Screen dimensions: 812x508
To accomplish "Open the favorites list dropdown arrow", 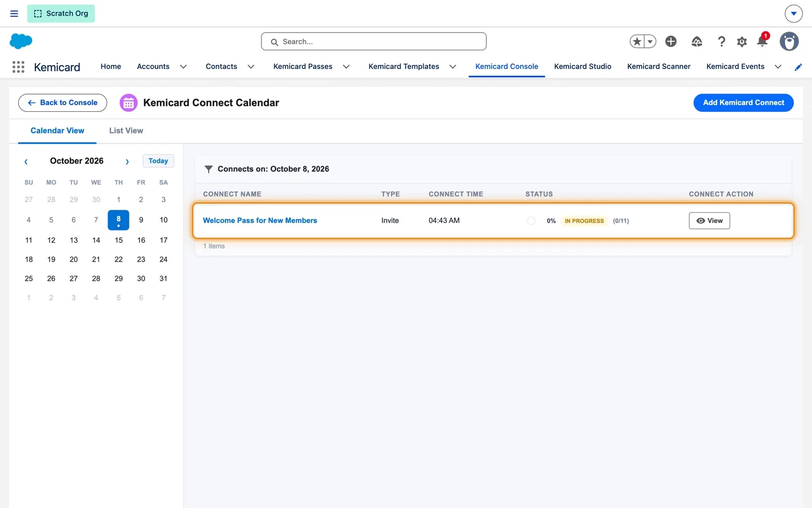I will click(x=650, y=42).
